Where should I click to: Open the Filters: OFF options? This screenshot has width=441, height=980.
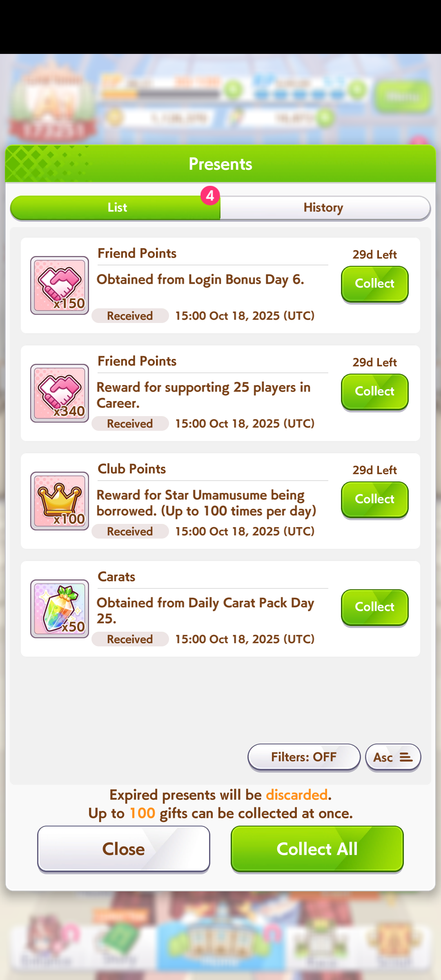click(x=304, y=757)
